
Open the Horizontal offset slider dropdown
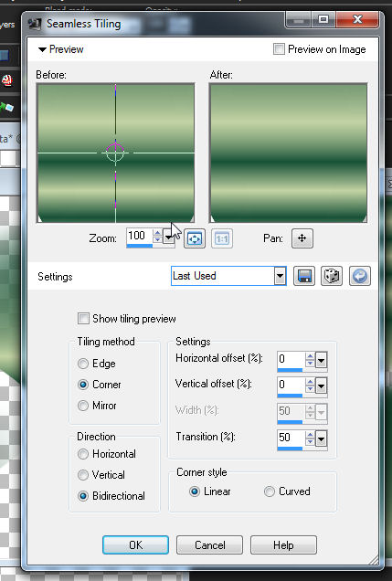(x=321, y=360)
